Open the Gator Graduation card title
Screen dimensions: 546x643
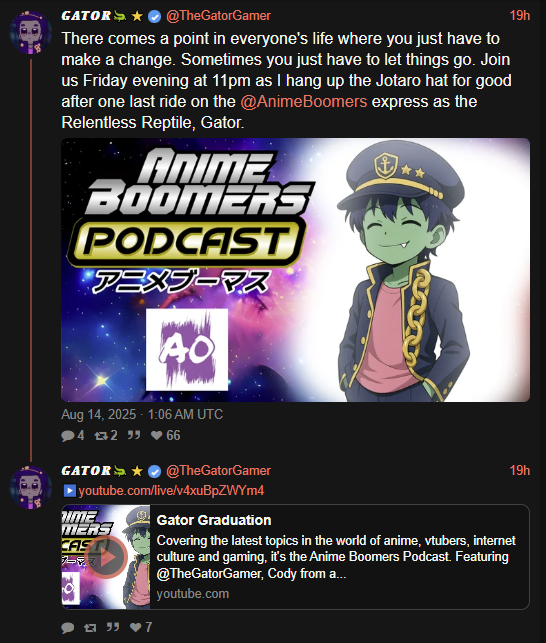click(214, 520)
